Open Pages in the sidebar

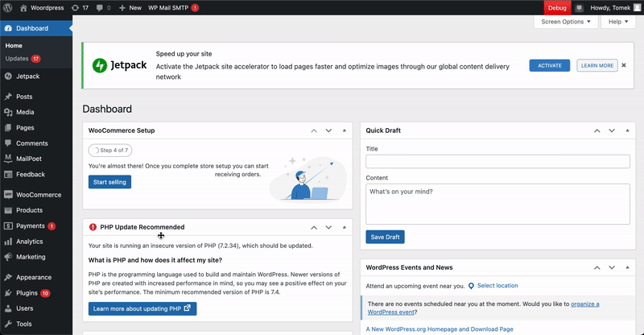[36, 128]
